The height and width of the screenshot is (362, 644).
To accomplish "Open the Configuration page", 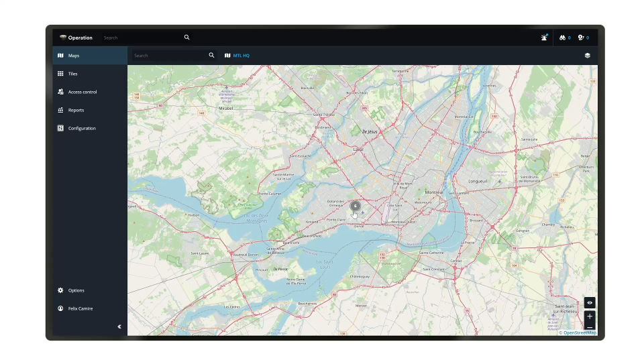I will (x=90, y=128).
